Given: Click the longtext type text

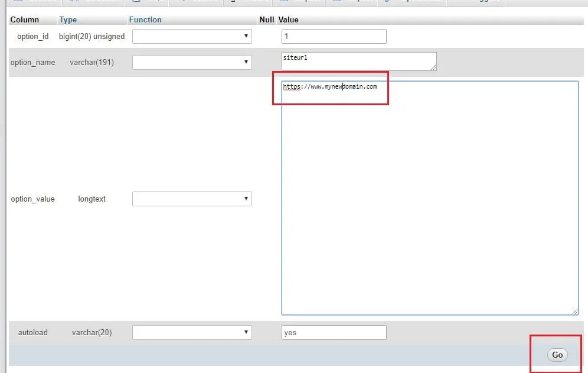Looking at the screenshot, I should click(92, 199).
